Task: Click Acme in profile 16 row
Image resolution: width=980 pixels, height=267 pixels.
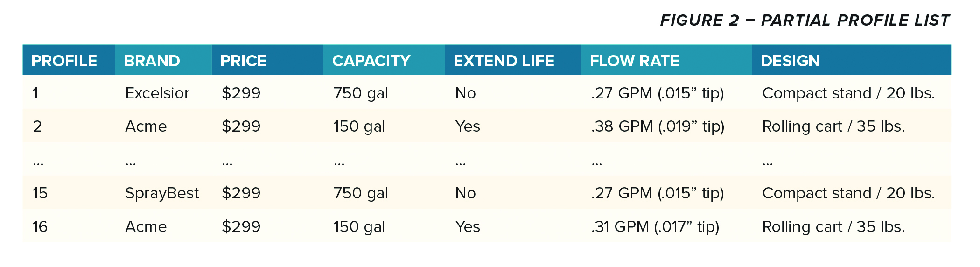Action: click(146, 227)
